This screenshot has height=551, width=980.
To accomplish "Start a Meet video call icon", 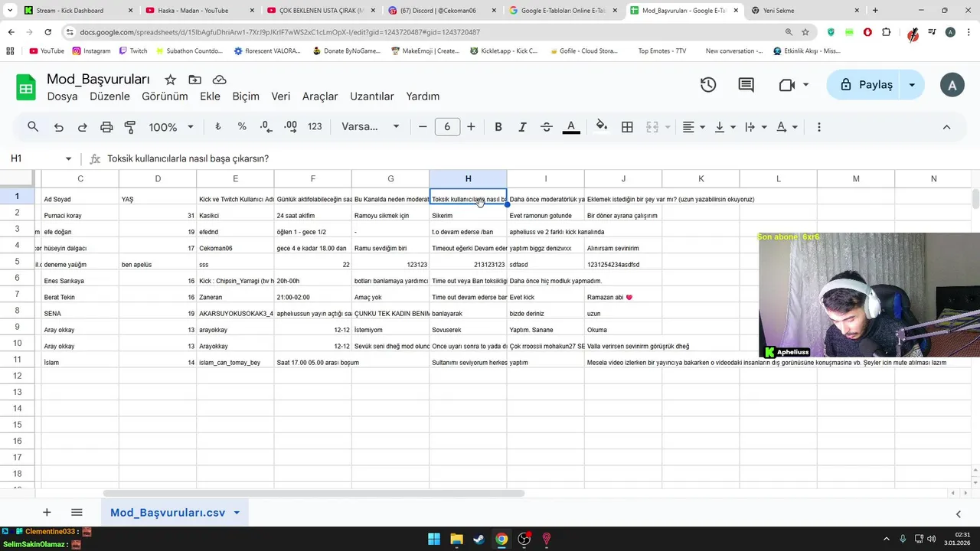I will pos(786,85).
